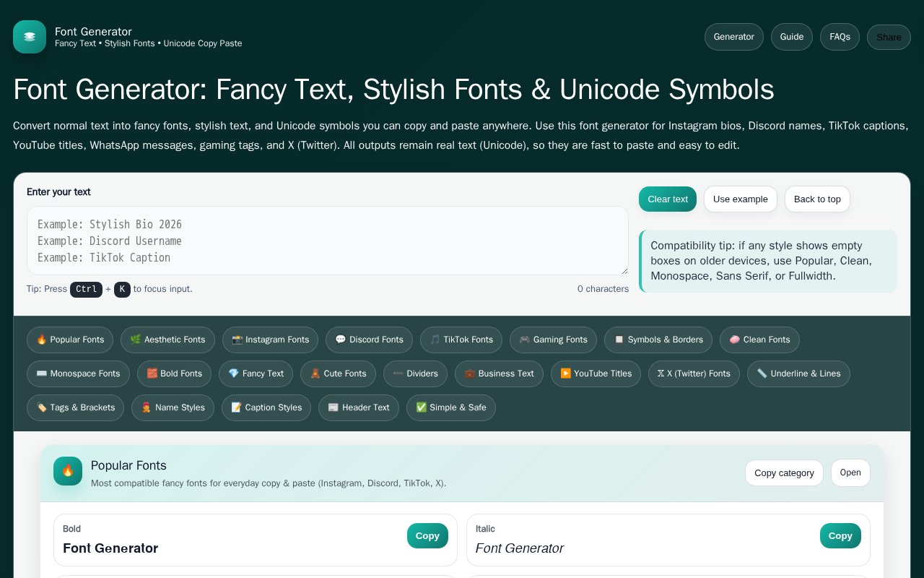Pick the Fancy Text diamond chip
This screenshot has width=924, height=578.
pyautogui.click(x=256, y=374)
